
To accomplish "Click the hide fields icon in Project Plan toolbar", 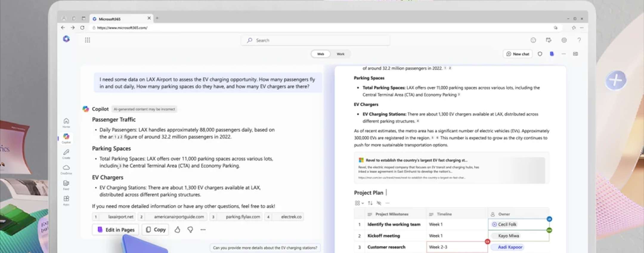I will pos(379,203).
